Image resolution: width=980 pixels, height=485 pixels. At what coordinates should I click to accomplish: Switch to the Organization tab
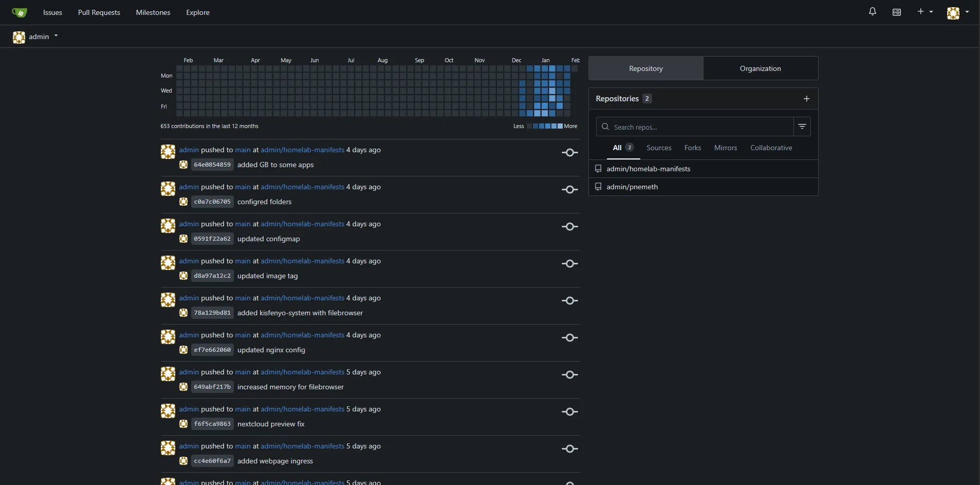pyautogui.click(x=760, y=68)
